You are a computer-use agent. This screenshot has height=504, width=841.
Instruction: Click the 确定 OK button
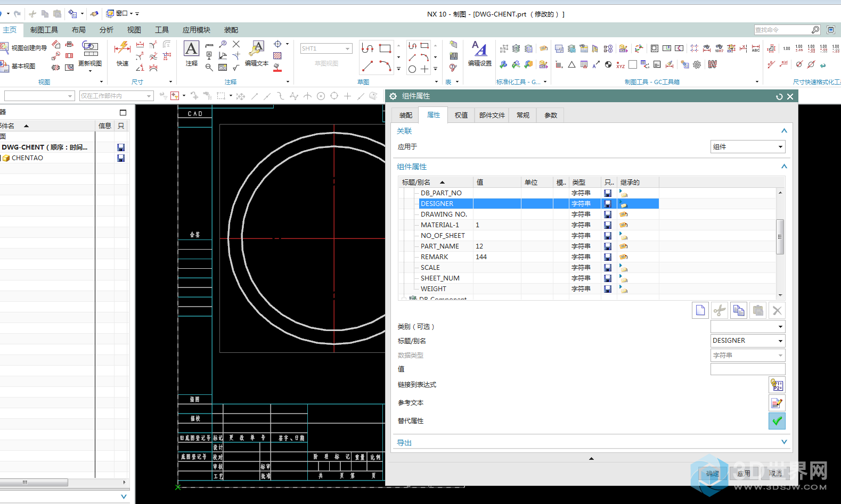click(x=712, y=474)
